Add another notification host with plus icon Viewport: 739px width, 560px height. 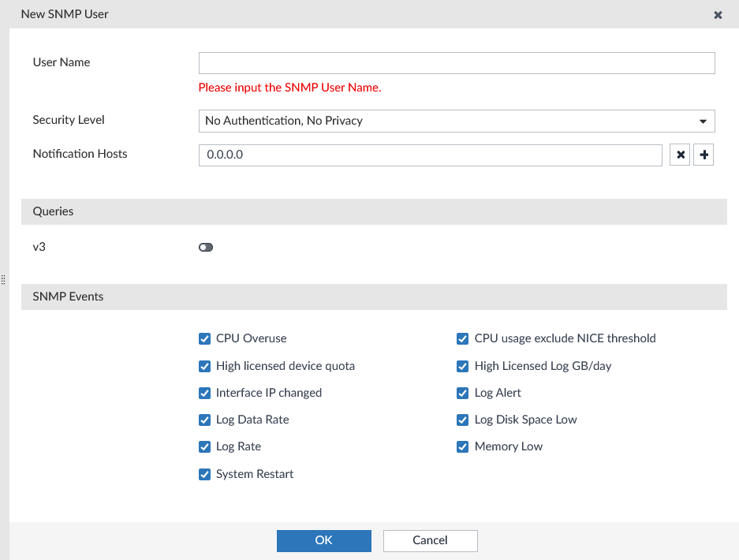pos(703,155)
